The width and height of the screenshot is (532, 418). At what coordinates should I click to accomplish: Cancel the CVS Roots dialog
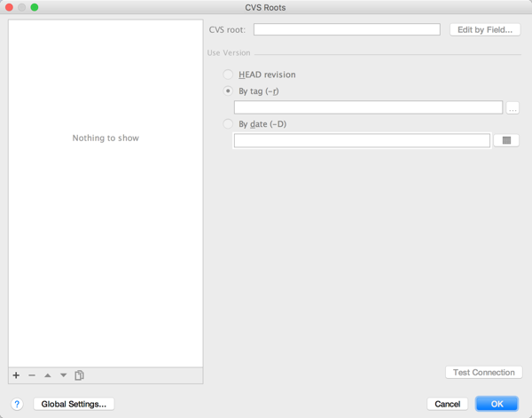pos(447,404)
